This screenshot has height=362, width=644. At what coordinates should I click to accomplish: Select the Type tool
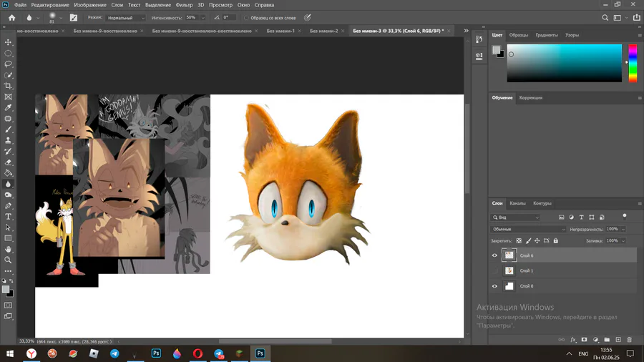(9, 216)
